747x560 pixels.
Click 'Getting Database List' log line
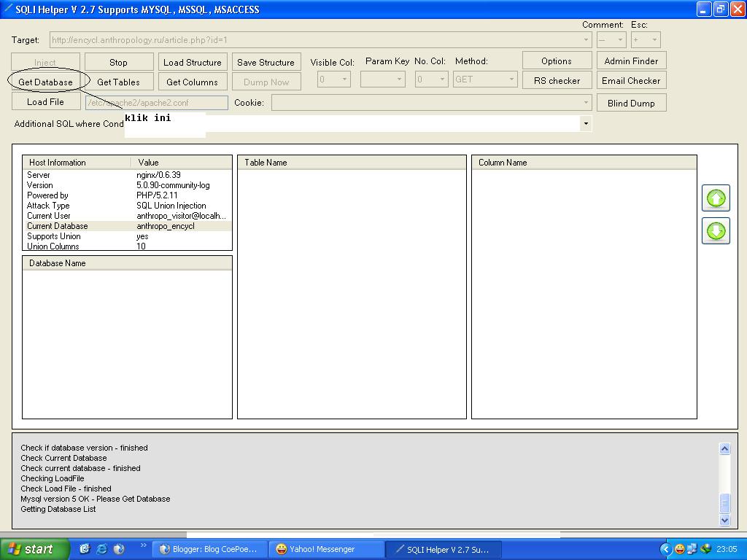(x=58, y=509)
